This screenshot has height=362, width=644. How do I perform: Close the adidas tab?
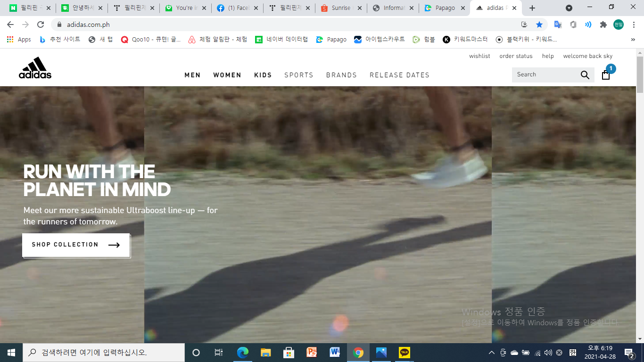(x=515, y=8)
